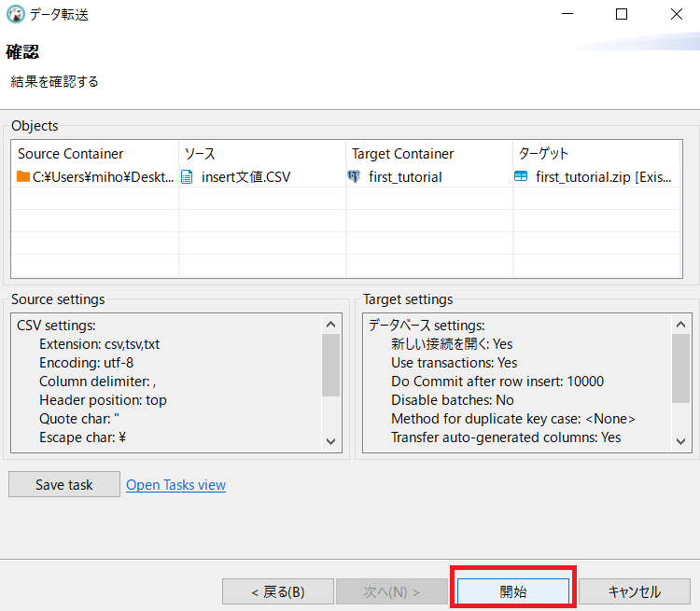This screenshot has width=700, height=611.
Task: Click the DBeaver app icon in title bar
Action: click(15, 14)
